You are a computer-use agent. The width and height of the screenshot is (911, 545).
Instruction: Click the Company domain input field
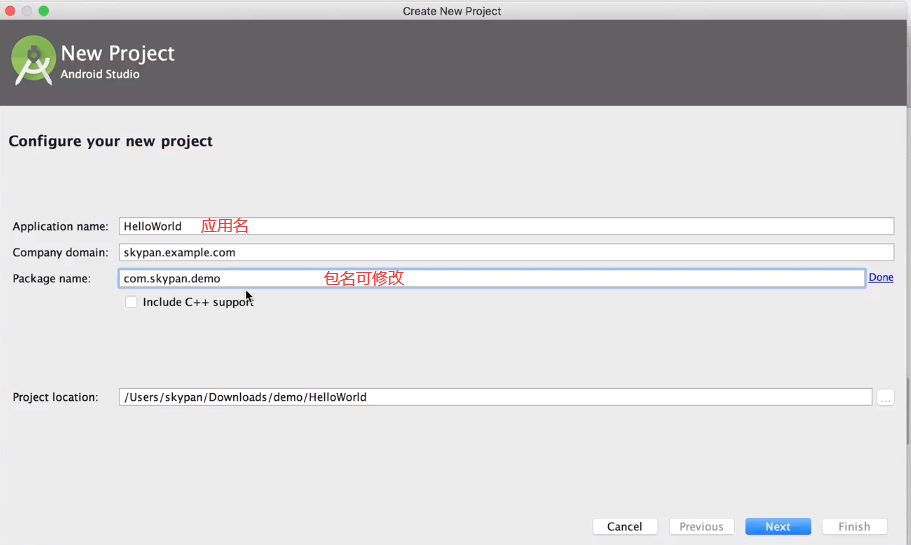tap(506, 252)
